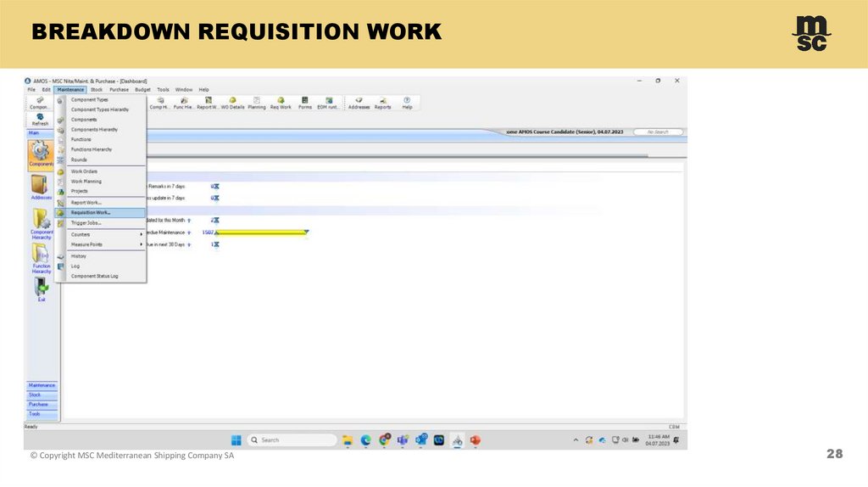This screenshot has width=868, height=487.
Task: Open the Edit menu
Action: pyautogui.click(x=46, y=89)
